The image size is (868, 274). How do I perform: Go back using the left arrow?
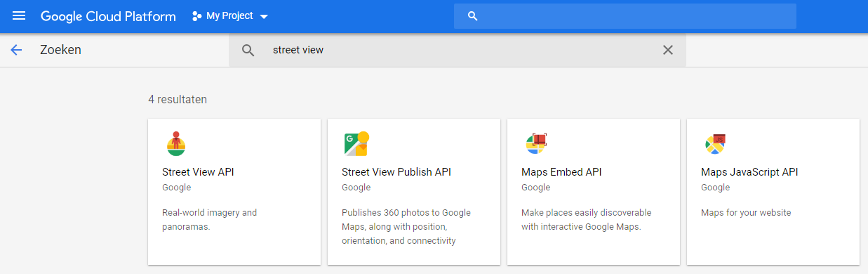[x=17, y=50]
